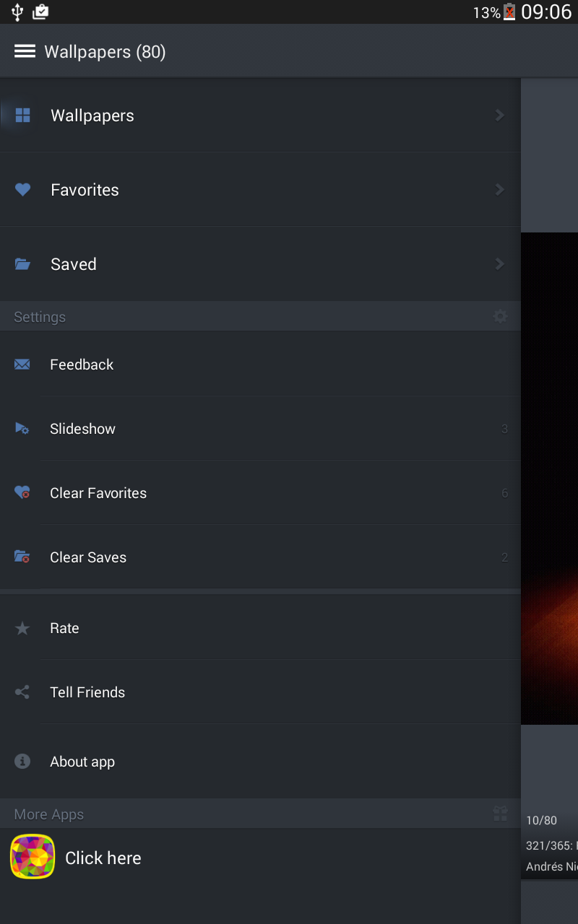Image resolution: width=578 pixels, height=924 pixels.
Task: Expand the Wallpapers chevron arrow
Action: tap(499, 115)
